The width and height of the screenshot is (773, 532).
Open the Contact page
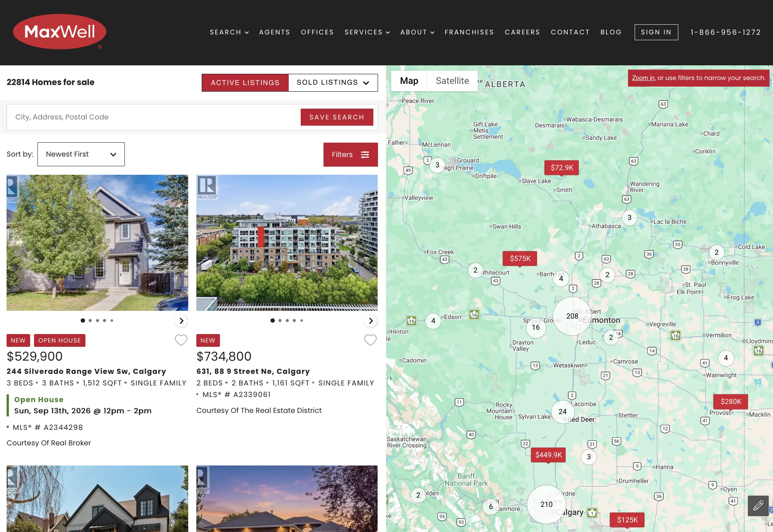[570, 32]
